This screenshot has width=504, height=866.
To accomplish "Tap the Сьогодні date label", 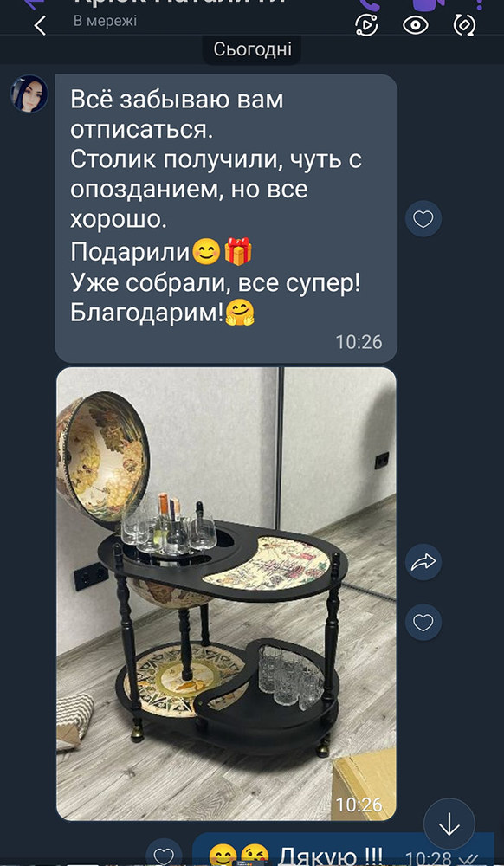I will coord(252,50).
